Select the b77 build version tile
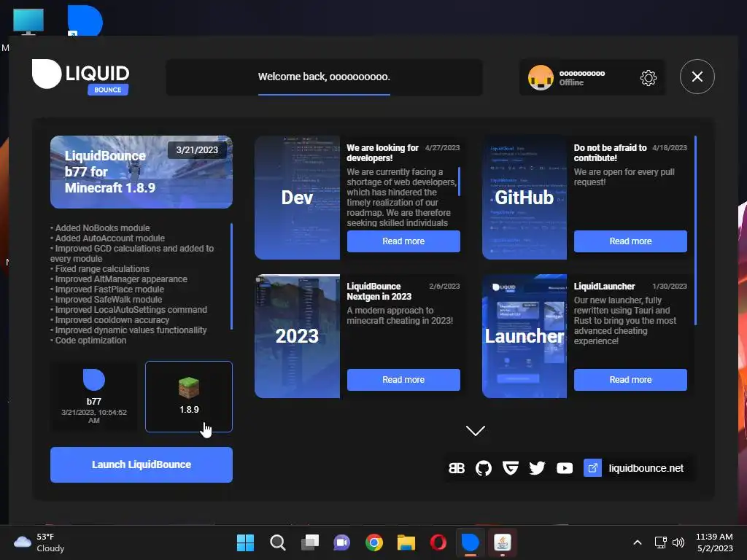Screen dimensions: 747x560 click(x=94, y=397)
